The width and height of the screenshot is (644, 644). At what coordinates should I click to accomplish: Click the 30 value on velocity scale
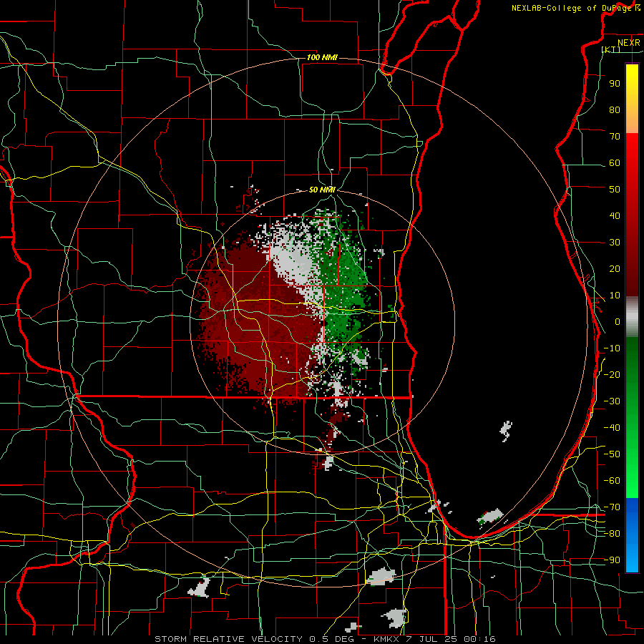tap(615, 243)
